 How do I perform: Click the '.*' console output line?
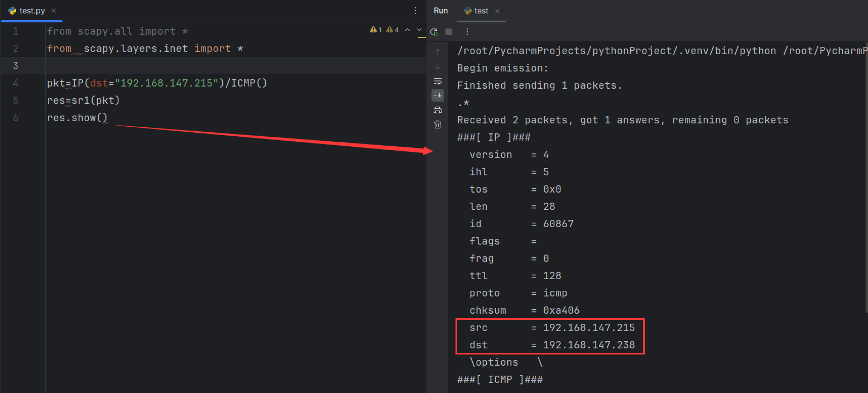point(463,103)
